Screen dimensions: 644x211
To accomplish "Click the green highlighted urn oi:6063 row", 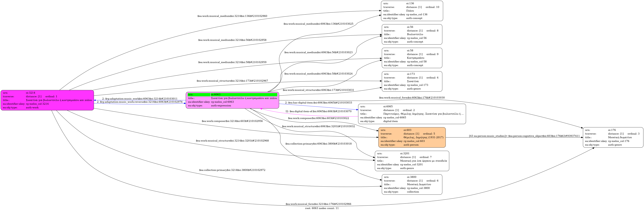I will point(232,95).
